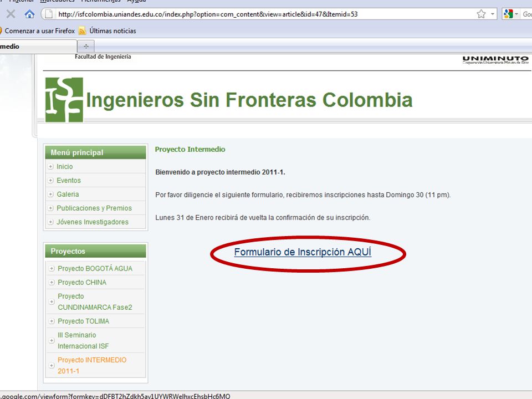Open Eventos in Menú principal

[69, 181]
